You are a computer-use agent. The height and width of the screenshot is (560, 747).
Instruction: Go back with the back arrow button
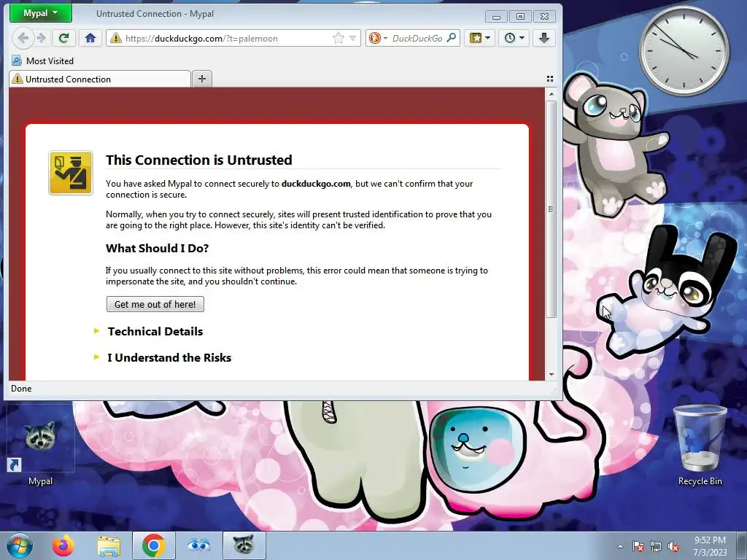pos(23,38)
